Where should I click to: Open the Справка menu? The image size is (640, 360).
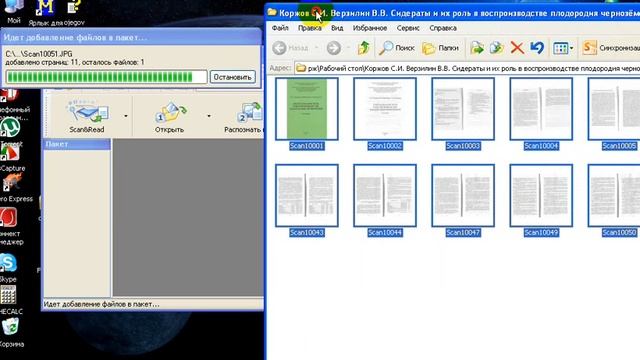point(443,28)
